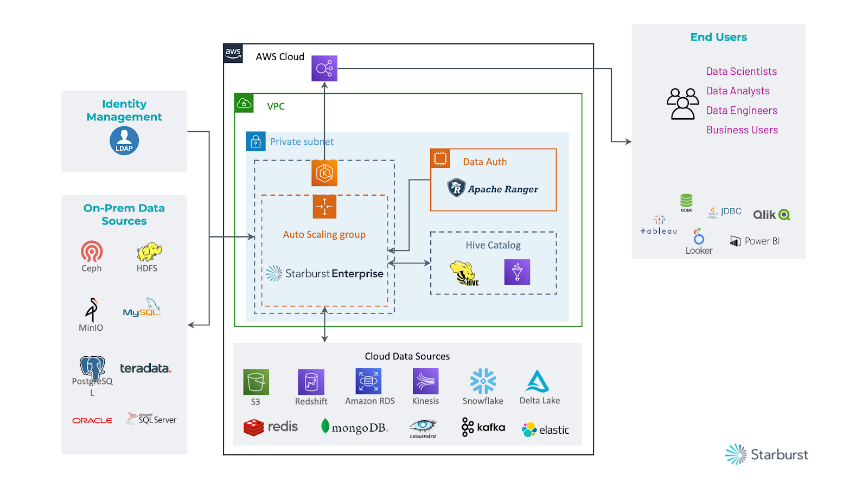Select the Business Users text
The height and width of the screenshot is (488, 868).
742,130
